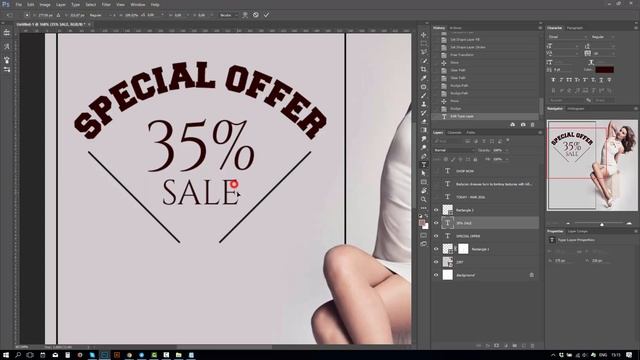Open the layer Fill dropdown
Screen dimensions: 640x360
(x=507, y=159)
